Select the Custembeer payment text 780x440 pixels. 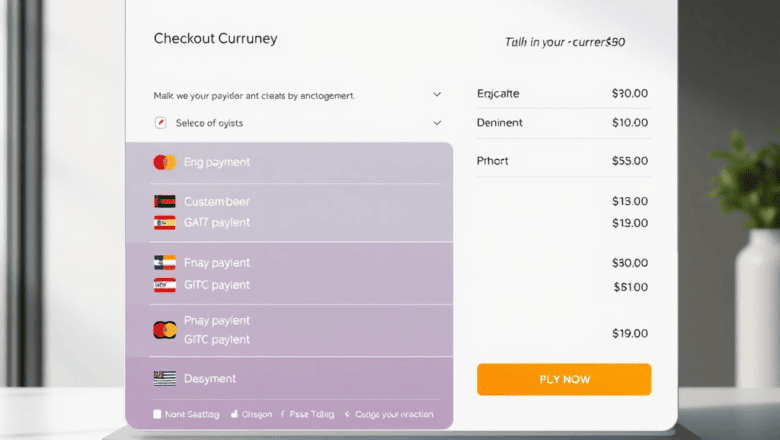(216, 201)
